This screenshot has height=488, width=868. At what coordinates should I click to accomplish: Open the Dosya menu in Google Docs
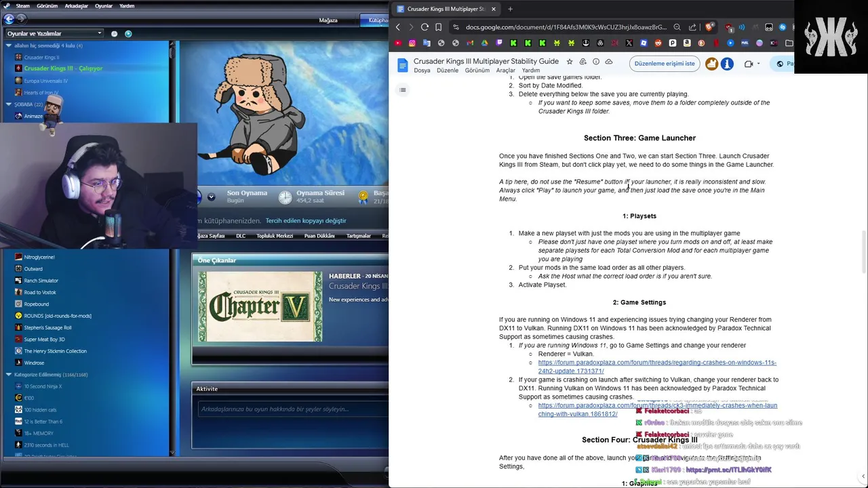tap(422, 70)
